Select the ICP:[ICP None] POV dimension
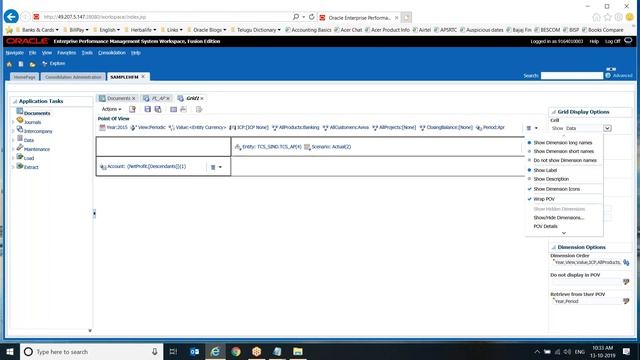Viewport: 640px width, 360px height. [249, 127]
